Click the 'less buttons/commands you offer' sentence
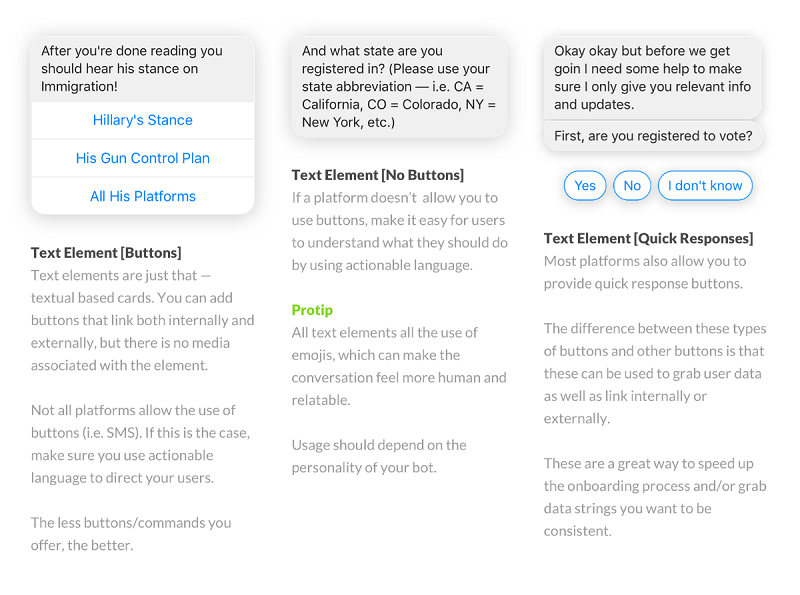Image resolution: width=800 pixels, height=595 pixels. 131,534
